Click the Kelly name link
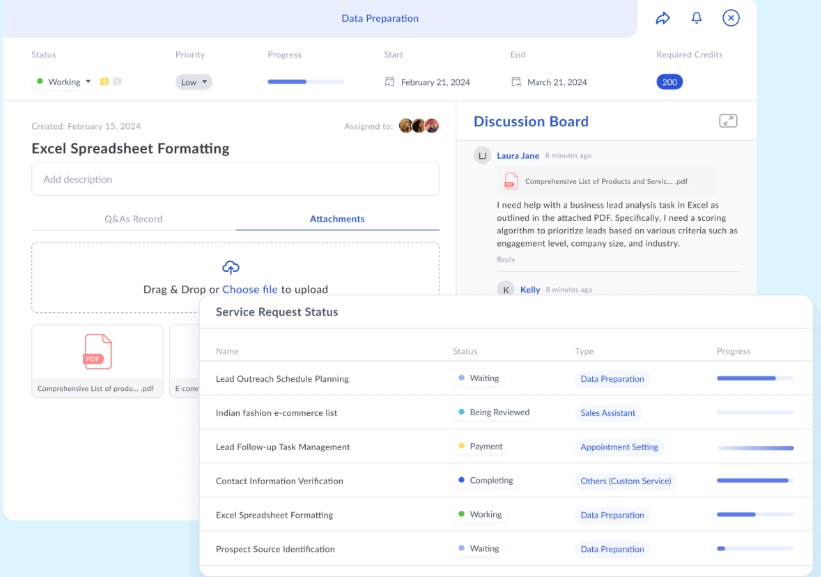The height and width of the screenshot is (577, 821). tap(530, 290)
